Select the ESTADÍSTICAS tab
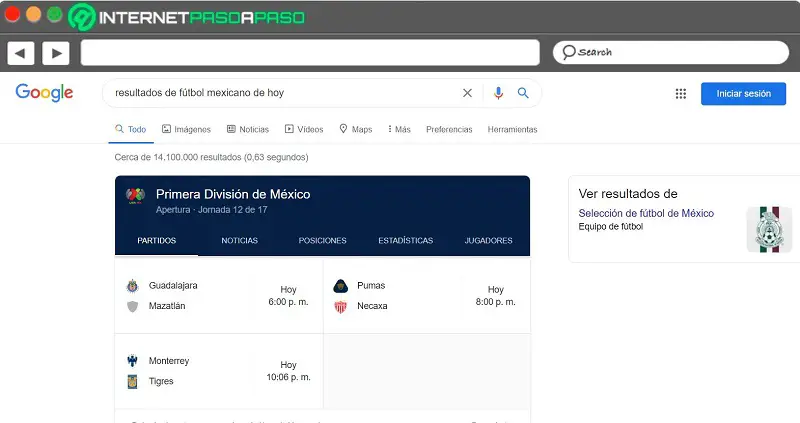The image size is (800, 423). [x=406, y=241]
